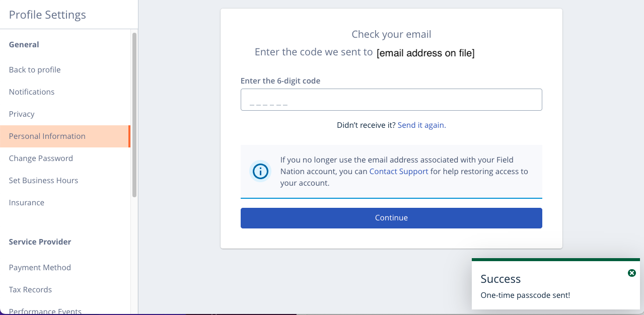Select the General section header
The image size is (644, 315).
click(x=24, y=44)
